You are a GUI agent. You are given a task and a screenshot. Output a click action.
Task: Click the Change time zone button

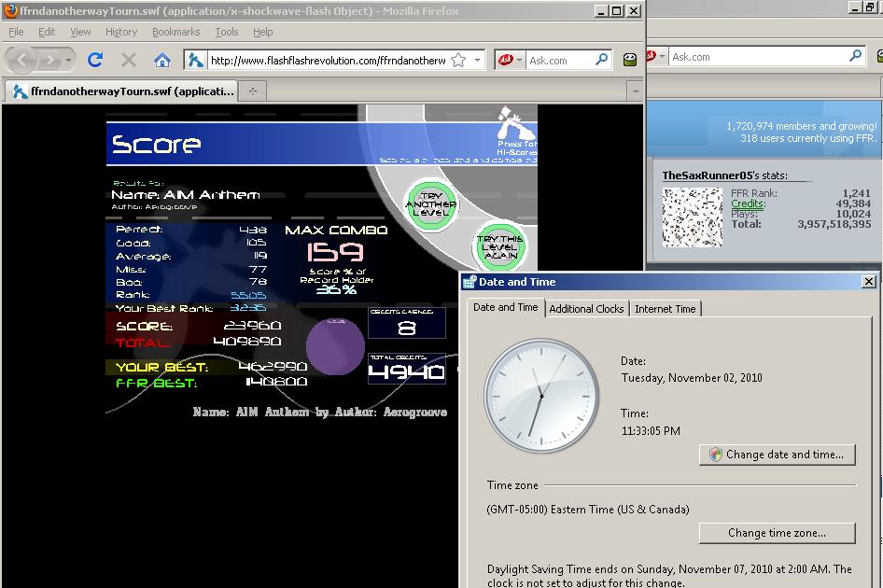778,533
